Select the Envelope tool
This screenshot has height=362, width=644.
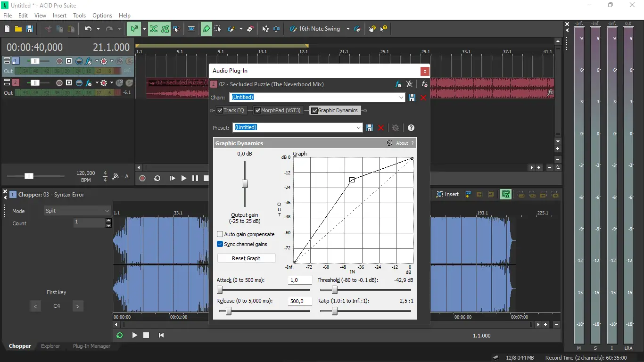[x=265, y=29]
